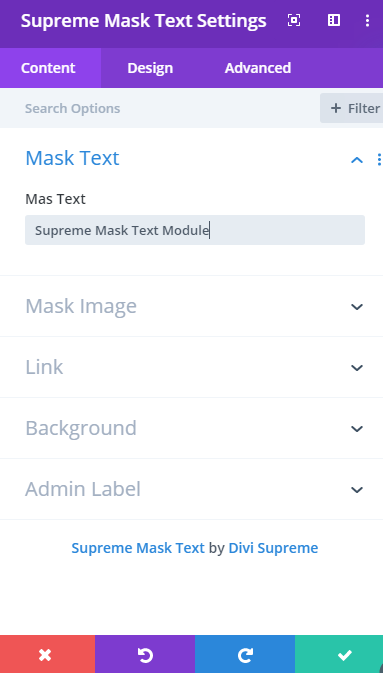Click the Supreme Mask Text Module text field

tap(195, 230)
